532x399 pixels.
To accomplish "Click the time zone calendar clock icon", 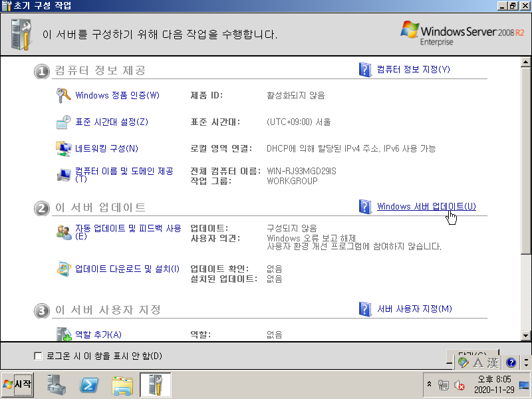I will tap(63, 122).
